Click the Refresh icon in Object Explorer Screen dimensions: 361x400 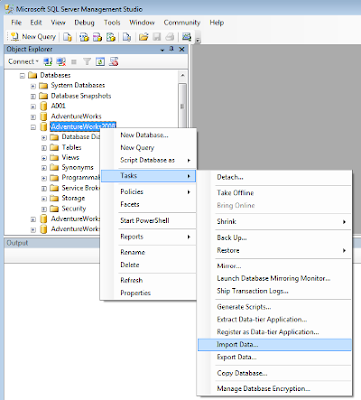click(100, 62)
